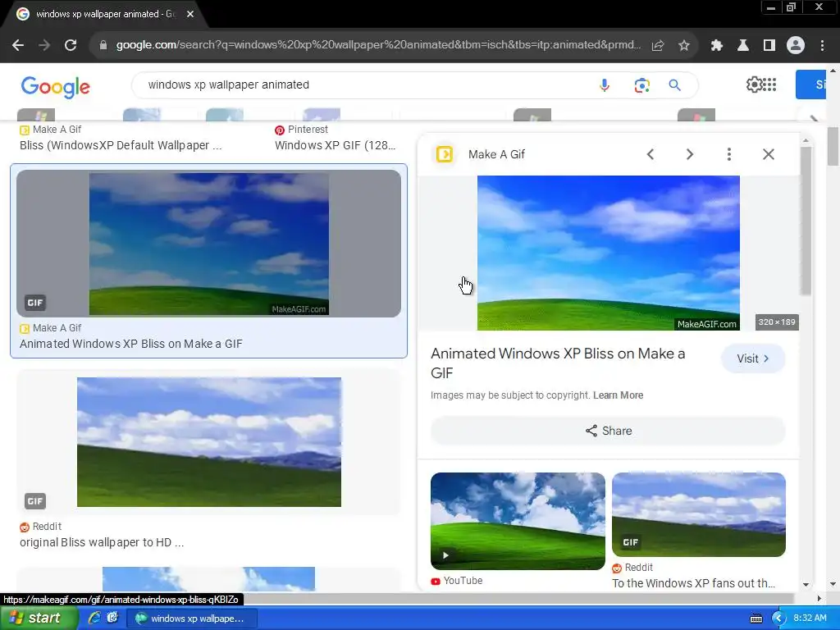Open the Pinterest Windows XP GIF link
840x630 pixels.
(x=335, y=146)
